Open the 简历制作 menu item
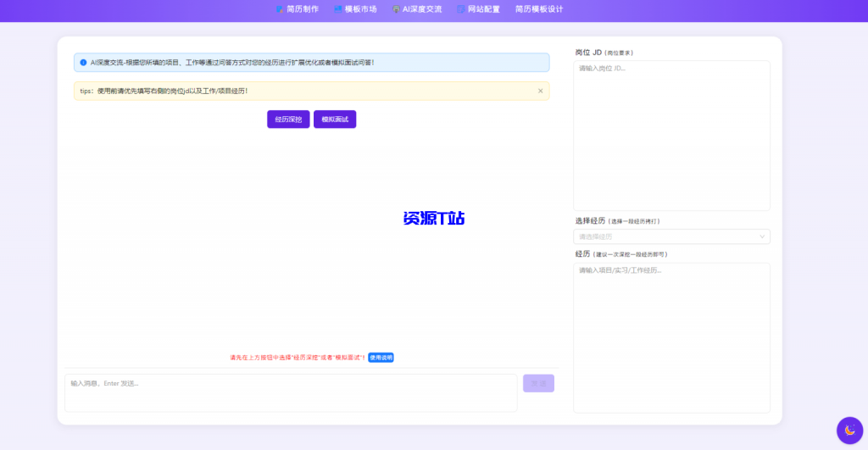The height and width of the screenshot is (450, 868). [298, 8]
